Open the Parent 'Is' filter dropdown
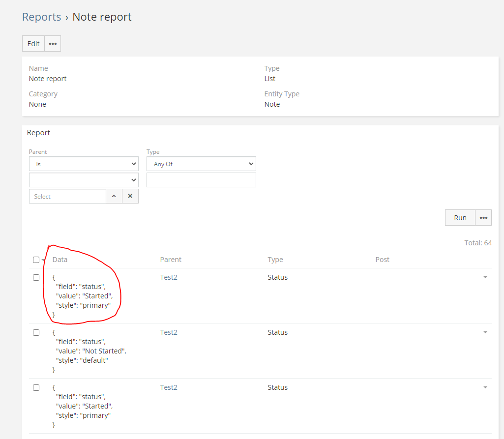The height and width of the screenshot is (439, 504). click(84, 164)
